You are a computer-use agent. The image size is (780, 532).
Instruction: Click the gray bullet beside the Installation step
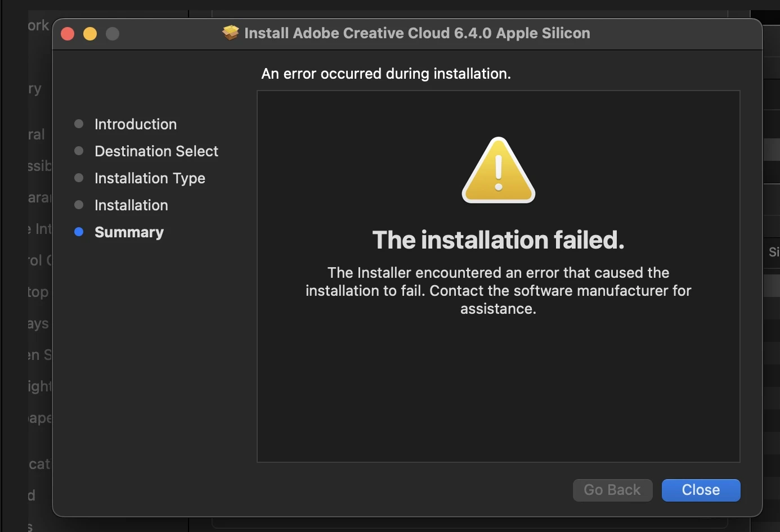79,205
